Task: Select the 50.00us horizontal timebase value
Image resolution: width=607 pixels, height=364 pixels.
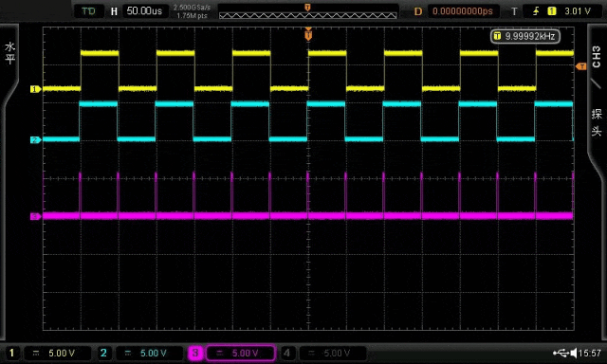Action: point(144,10)
